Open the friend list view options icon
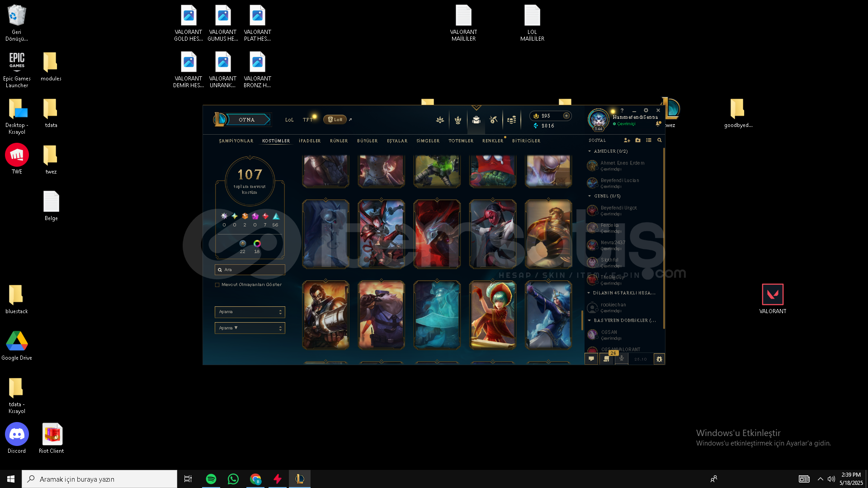The height and width of the screenshot is (488, 868). [x=649, y=141]
